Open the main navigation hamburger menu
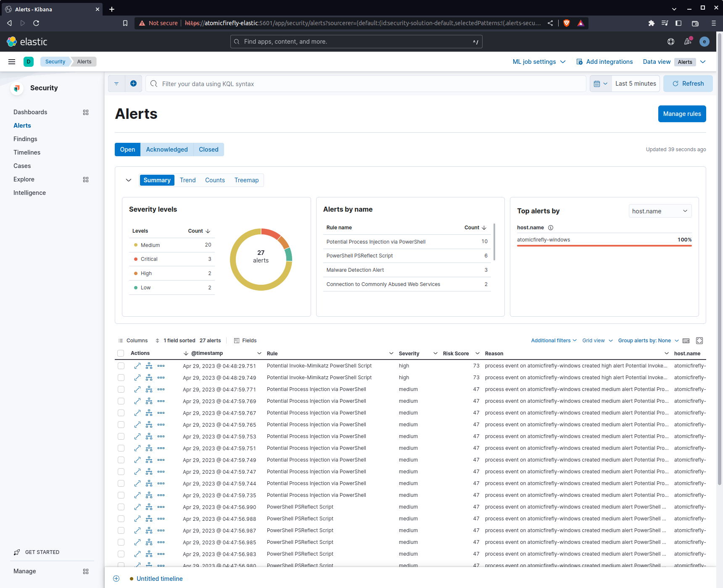 (12, 62)
